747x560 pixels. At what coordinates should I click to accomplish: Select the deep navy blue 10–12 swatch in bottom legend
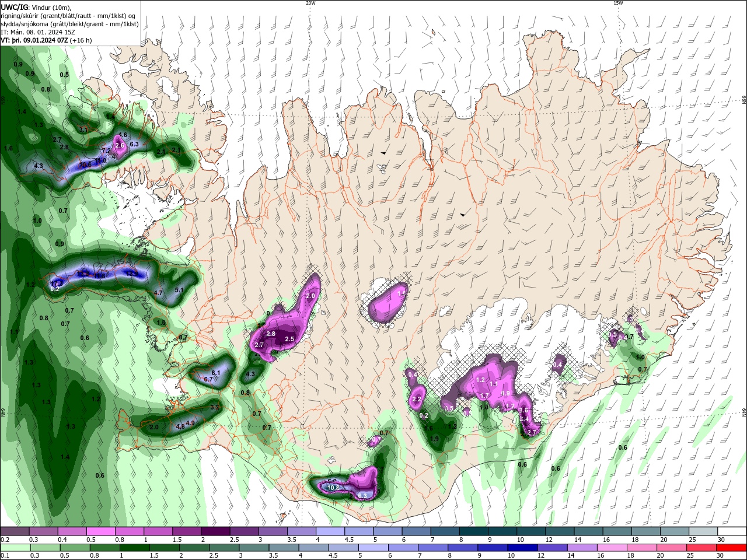523,548
